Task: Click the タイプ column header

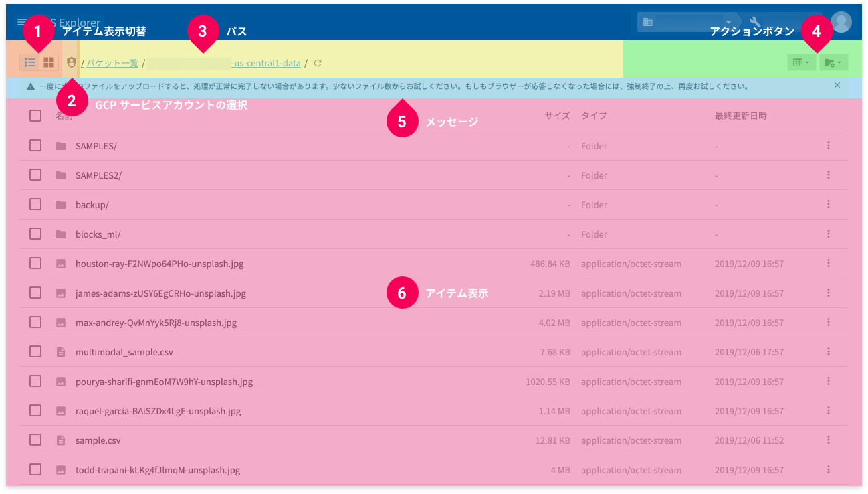Action: tap(594, 116)
